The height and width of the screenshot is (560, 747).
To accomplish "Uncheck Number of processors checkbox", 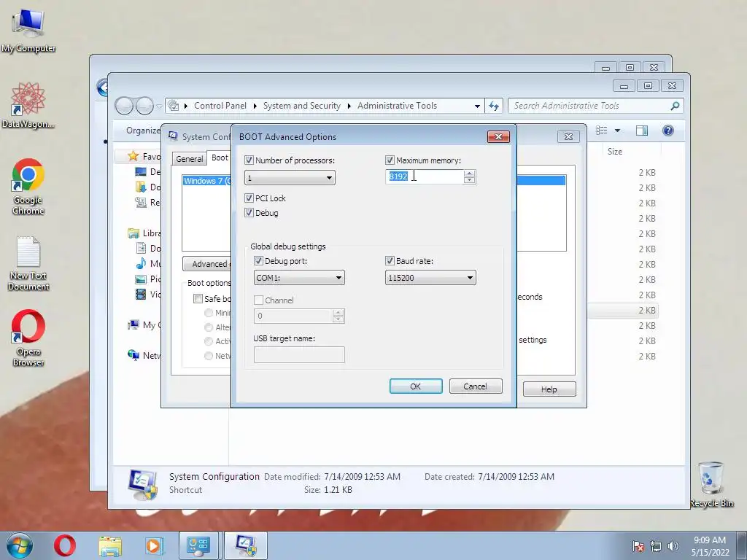I will pos(249,160).
